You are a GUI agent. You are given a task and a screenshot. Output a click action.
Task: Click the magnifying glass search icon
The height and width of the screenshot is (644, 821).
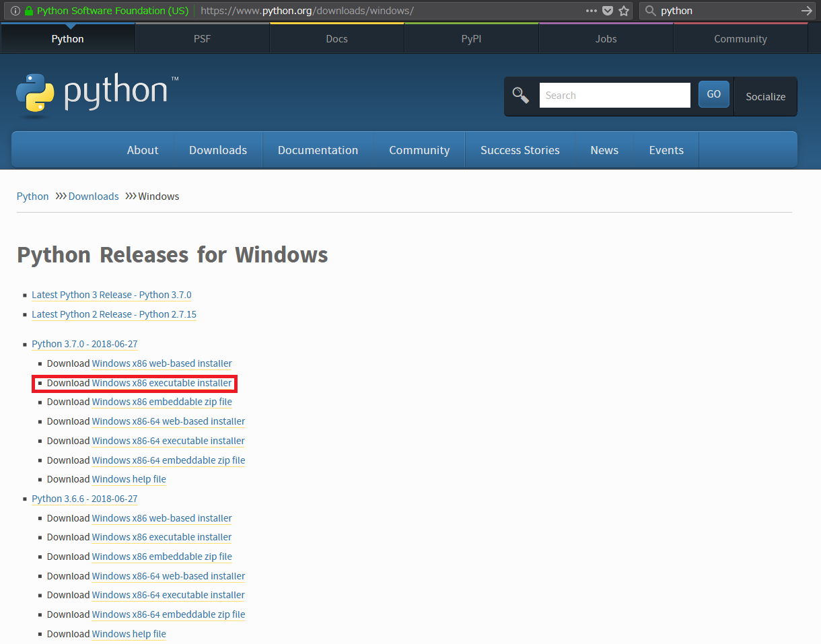click(520, 95)
